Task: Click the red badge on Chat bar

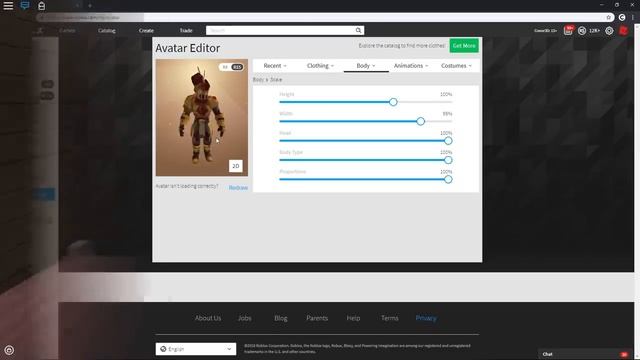Action: click(x=624, y=354)
